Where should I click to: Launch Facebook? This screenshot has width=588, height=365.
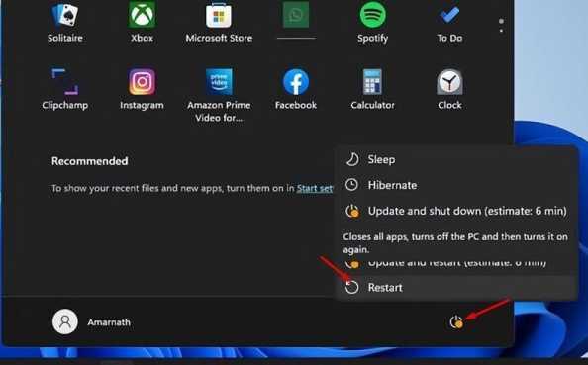pyautogui.click(x=296, y=89)
